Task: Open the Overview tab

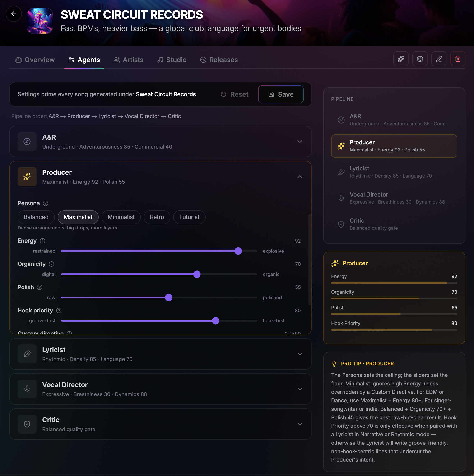Action: tap(35, 60)
